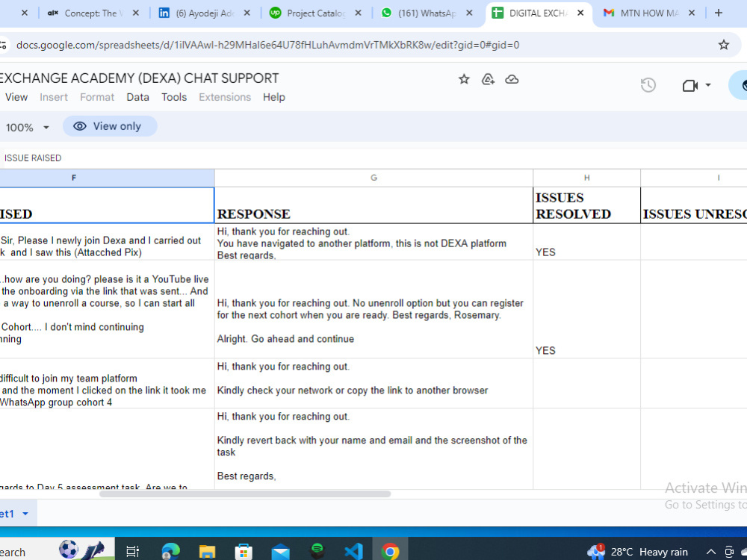The height and width of the screenshot is (560, 747).
Task: Select the 'navigated to another platform' response cell
Action: 373,242
